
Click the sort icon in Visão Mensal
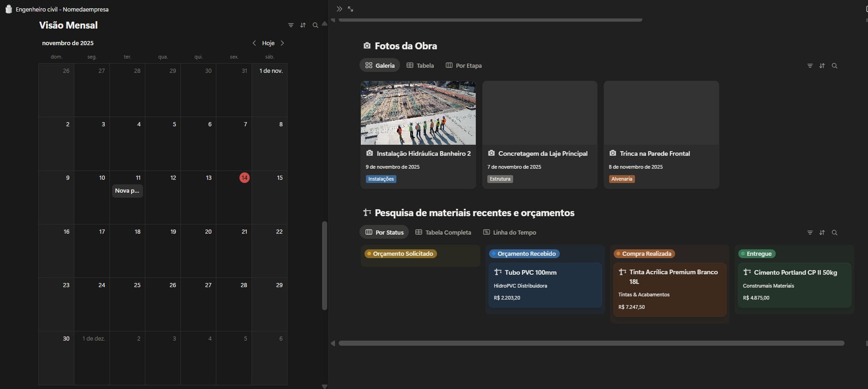(x=303, y=25)
